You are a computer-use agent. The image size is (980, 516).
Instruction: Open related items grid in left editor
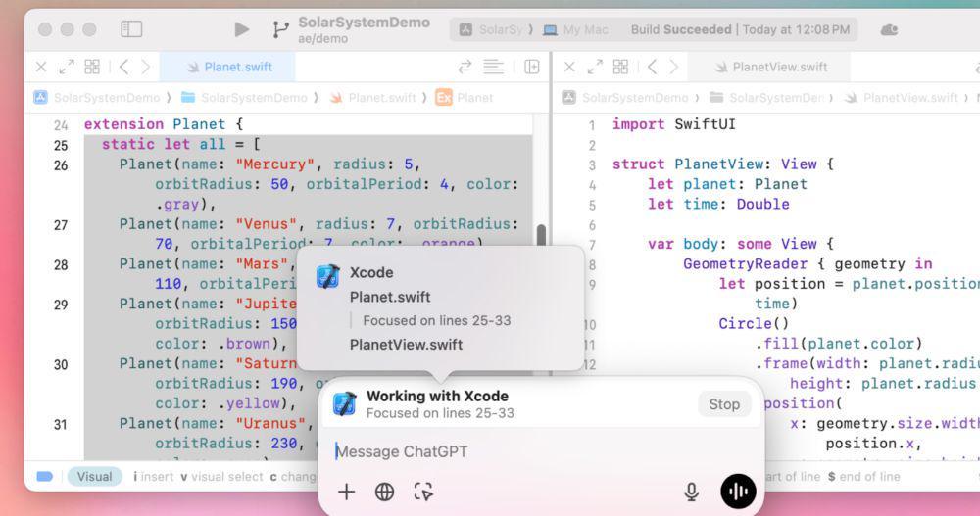92,67
